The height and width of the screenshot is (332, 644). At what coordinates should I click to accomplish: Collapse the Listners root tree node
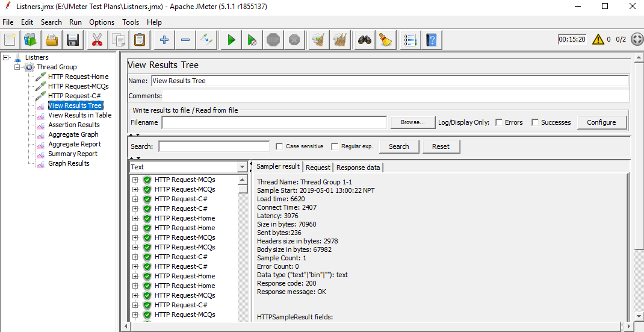[x=5, y=57]
